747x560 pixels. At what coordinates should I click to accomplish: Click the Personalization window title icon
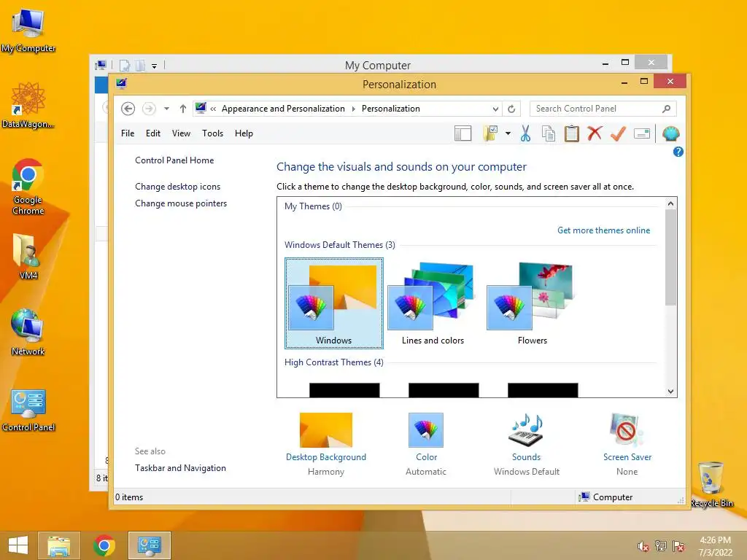tap(122, 84)
